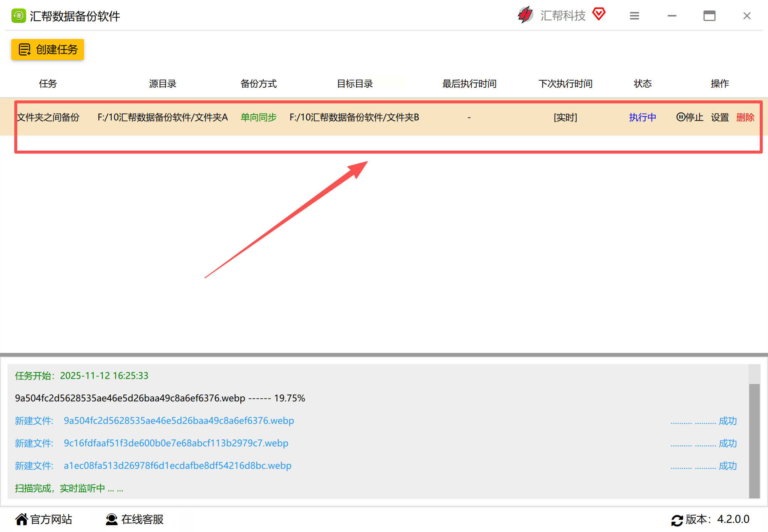Select the 文件夹之间备份 task row
The height and width of the screenshot is (532, 768).
pyautogui.click(x=48, y=118)
